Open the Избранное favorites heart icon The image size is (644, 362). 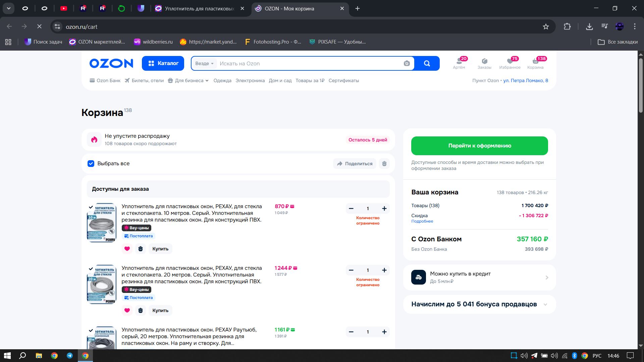tap(510, 61)
